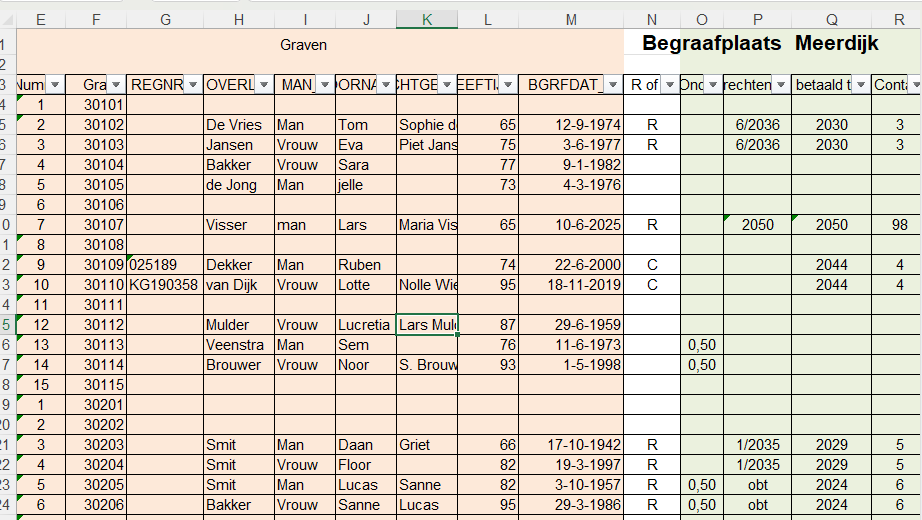
Task: Click the cell containing Veenstra
Action: click(238, 345)
